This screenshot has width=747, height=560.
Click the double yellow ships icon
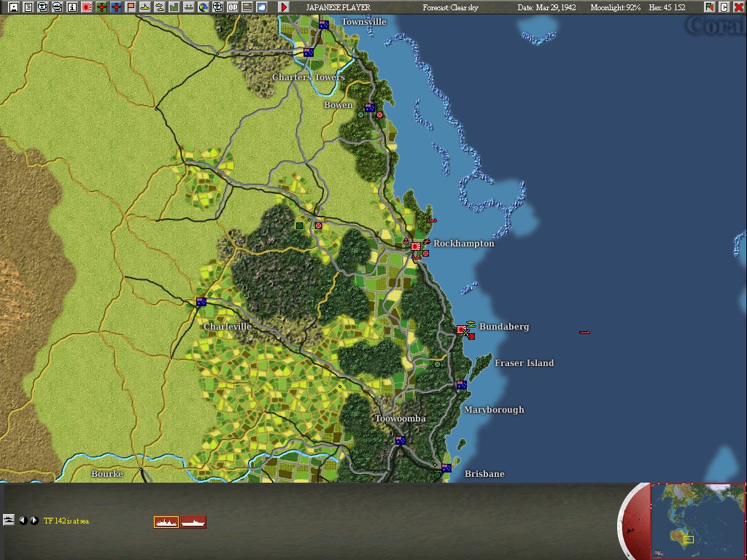[160, 7]
